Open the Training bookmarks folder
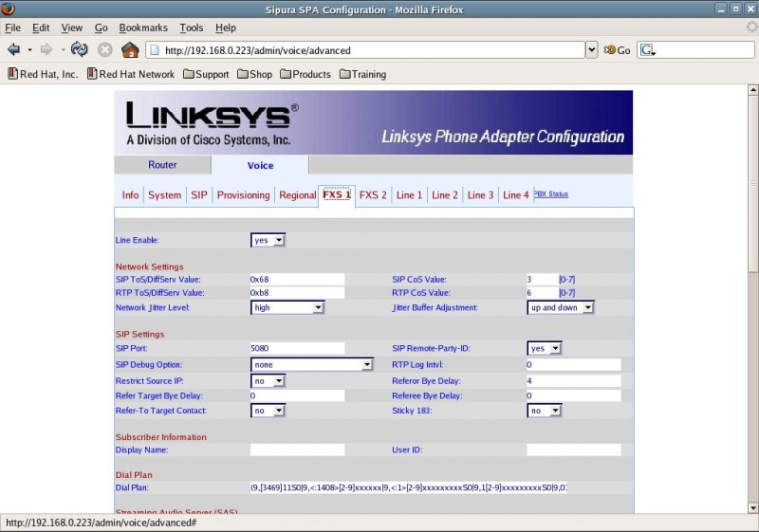This screenshot has height=532, width=759. [361, 74]
